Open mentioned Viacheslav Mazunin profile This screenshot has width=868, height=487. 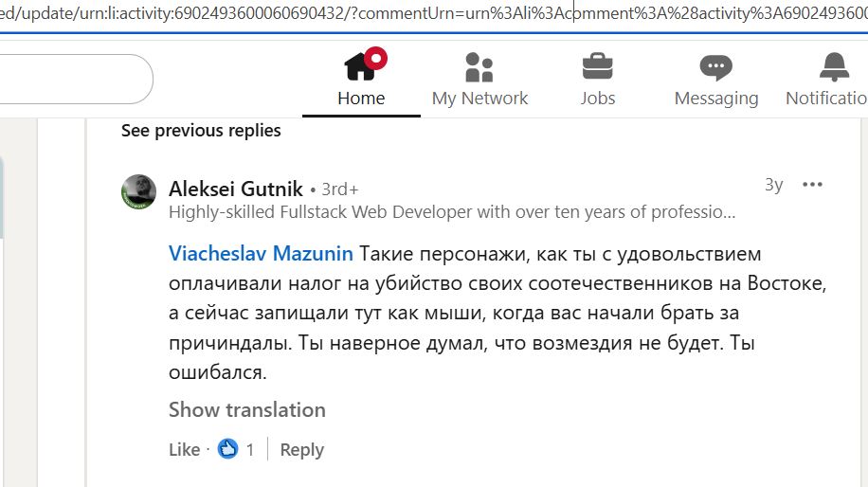[261, 254]
